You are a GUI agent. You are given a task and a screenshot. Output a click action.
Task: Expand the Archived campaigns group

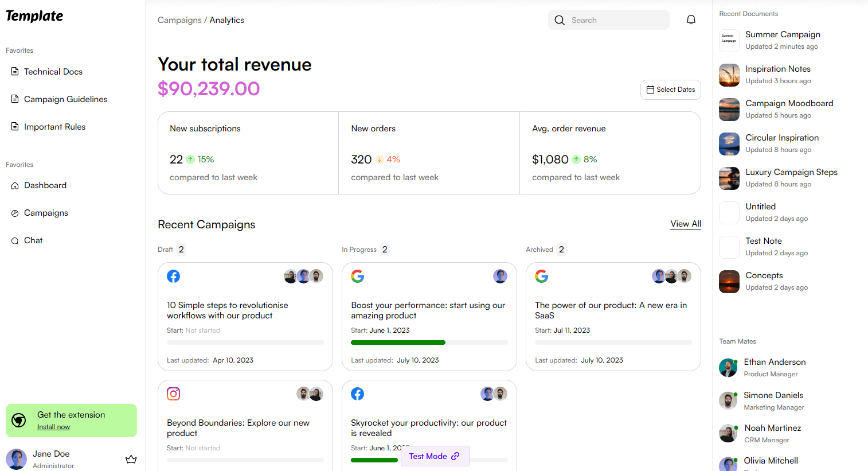545,249
